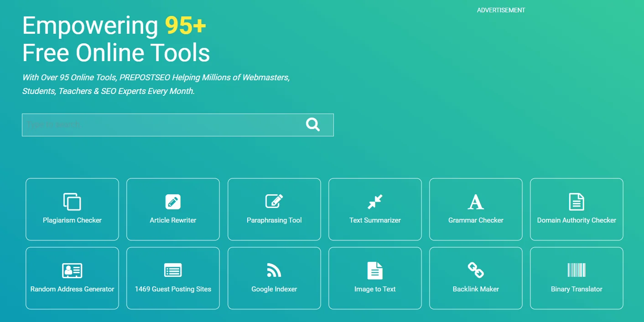644x322 pixels.
Task: Click the Image to Text file icon
Action: point(375,270)
